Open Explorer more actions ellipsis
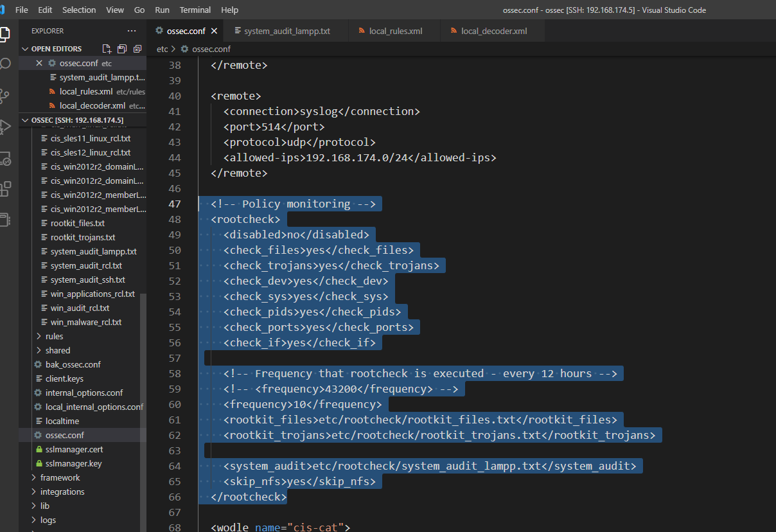Screen dimensions: 776x532 [132, 31]
